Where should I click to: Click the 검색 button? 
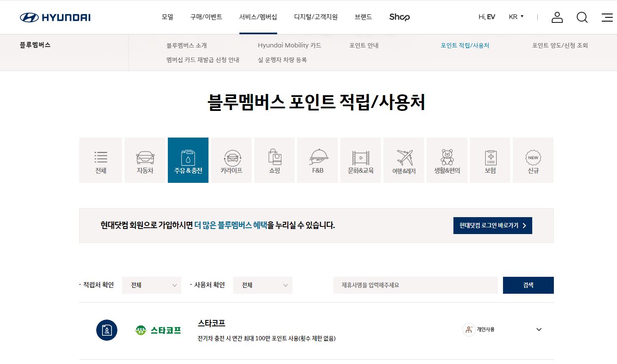528,285
